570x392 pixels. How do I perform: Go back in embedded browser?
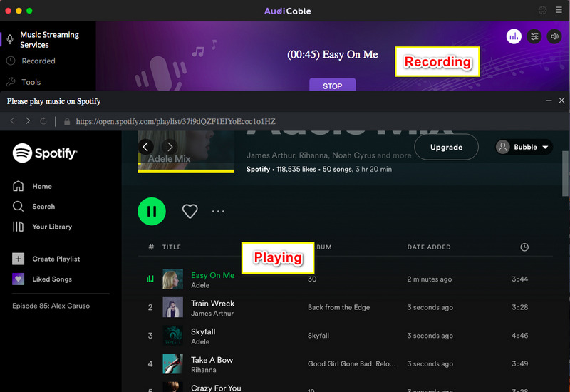tap(12, 120)
